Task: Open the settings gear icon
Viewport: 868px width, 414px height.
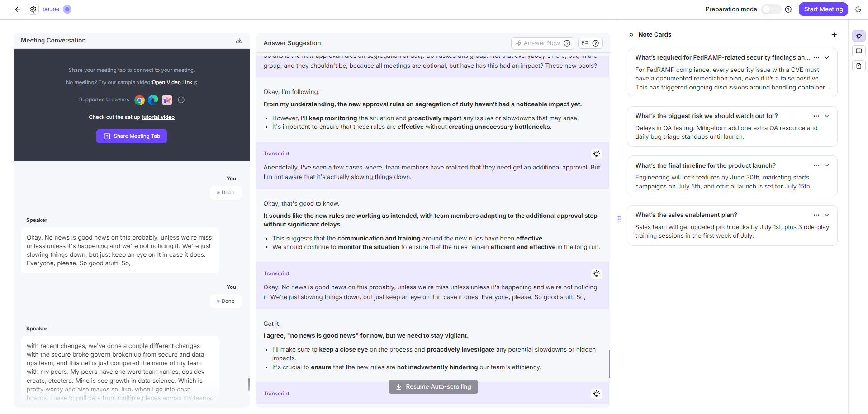Action: click(x=33, y=9)
